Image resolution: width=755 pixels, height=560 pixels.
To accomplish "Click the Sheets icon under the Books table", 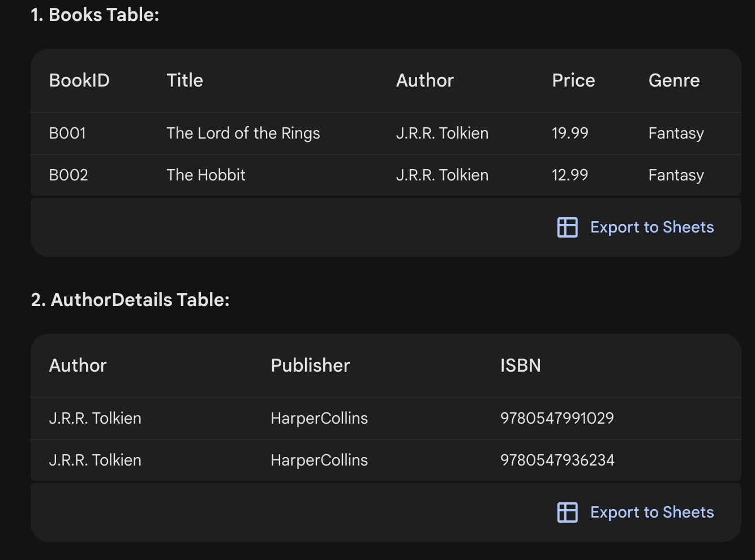I will point(567,227).
